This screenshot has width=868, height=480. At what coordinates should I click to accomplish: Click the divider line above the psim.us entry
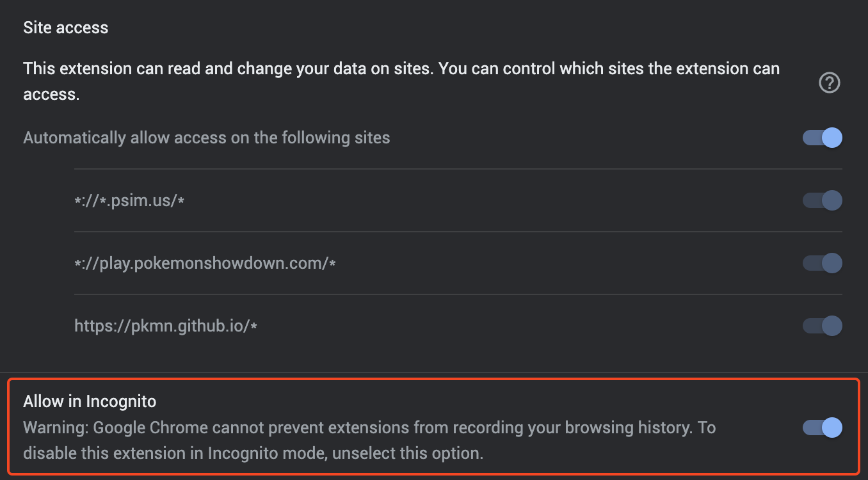tap(458, 169)
